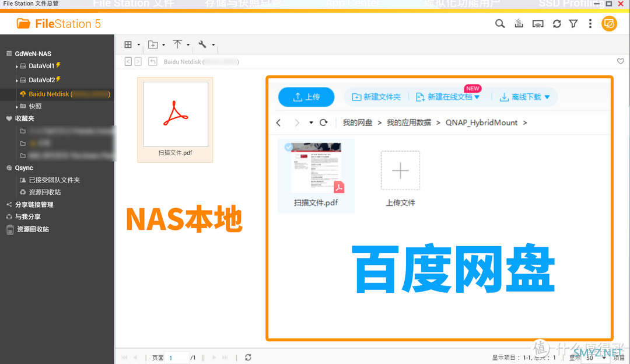The height and width of the screenshot is (364, 630).
Task: Open the 快照 snapshot entry
Action: tap(35, 106)
